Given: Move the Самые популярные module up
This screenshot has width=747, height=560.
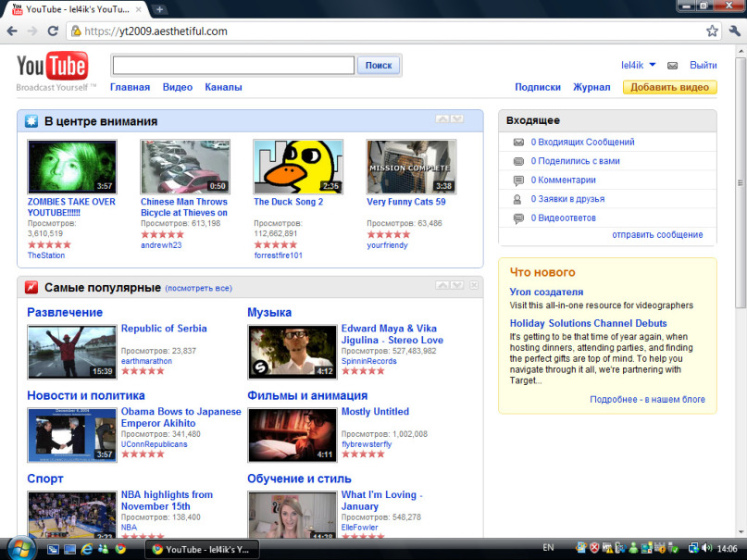Looking at the screenshot, I should pyautogui.click(x=442, y=285).
